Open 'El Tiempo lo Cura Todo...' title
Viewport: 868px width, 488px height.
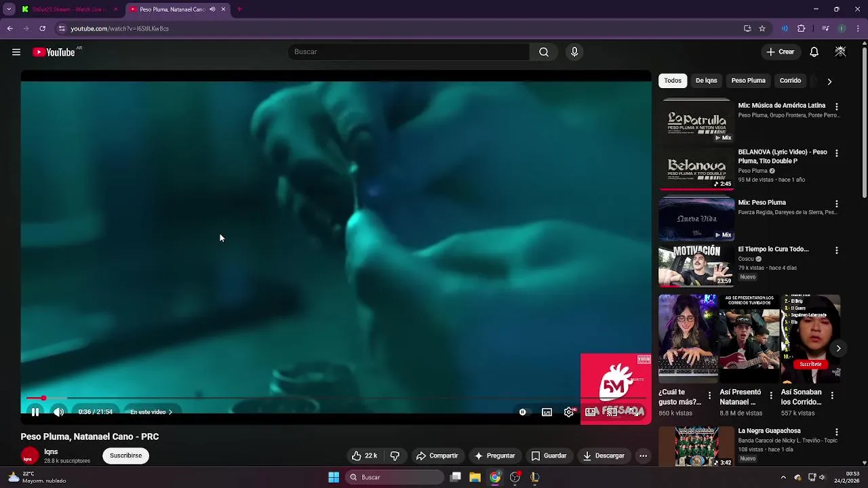773,249
